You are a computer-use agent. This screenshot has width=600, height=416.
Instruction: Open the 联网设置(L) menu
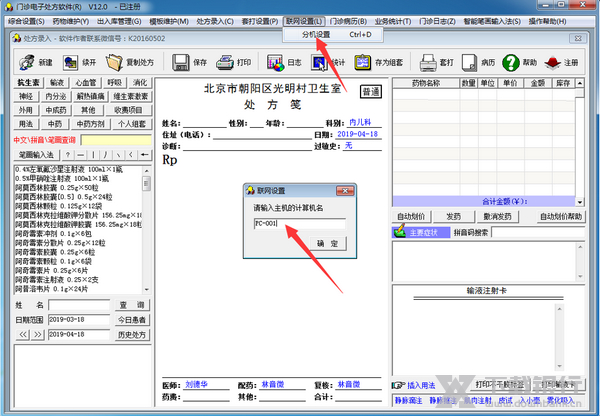(303, 20)
